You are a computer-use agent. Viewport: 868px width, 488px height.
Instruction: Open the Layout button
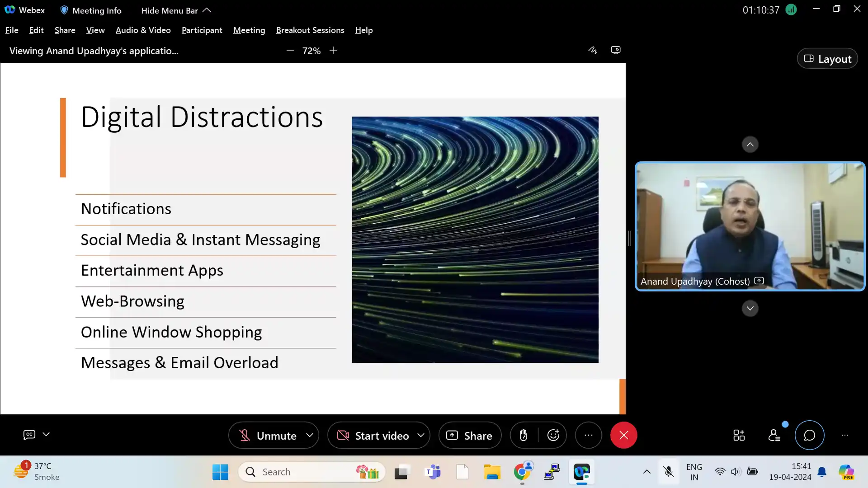click(x=827, y=59)
